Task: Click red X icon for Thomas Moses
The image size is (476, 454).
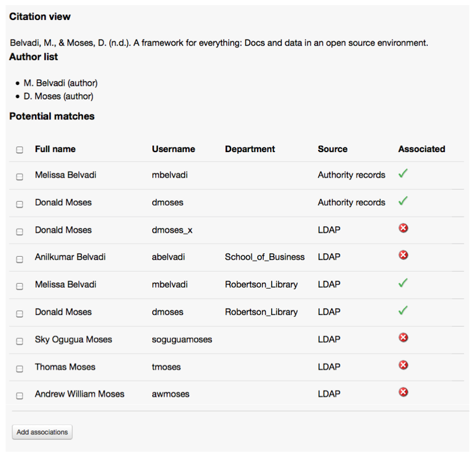Action: (403, 365)
